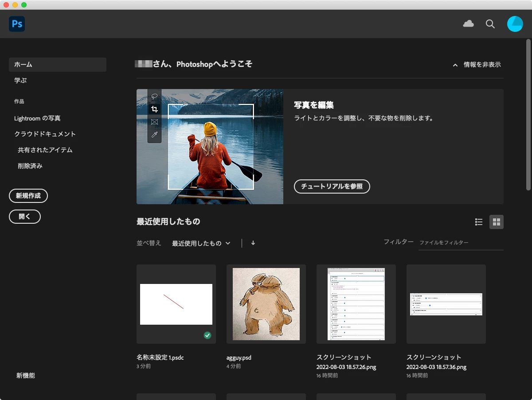Screen dimensions: 532x400
Task: Switch recent files to list view
Action: click(x=479, y=222)
